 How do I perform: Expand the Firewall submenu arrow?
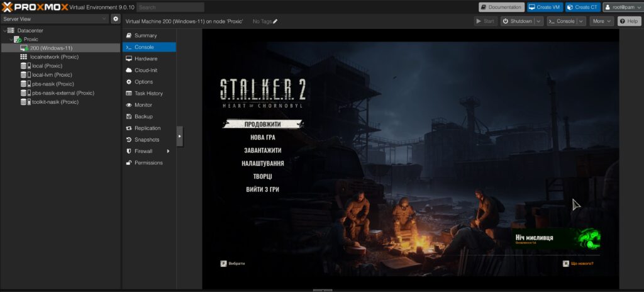(168, 151)
